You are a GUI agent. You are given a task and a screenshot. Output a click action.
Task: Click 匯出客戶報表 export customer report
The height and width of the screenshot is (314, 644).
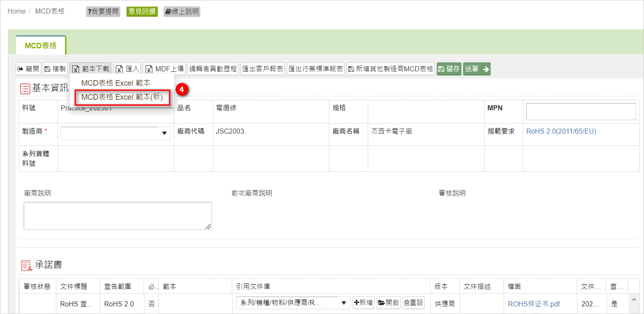click(x=263, y=69)
